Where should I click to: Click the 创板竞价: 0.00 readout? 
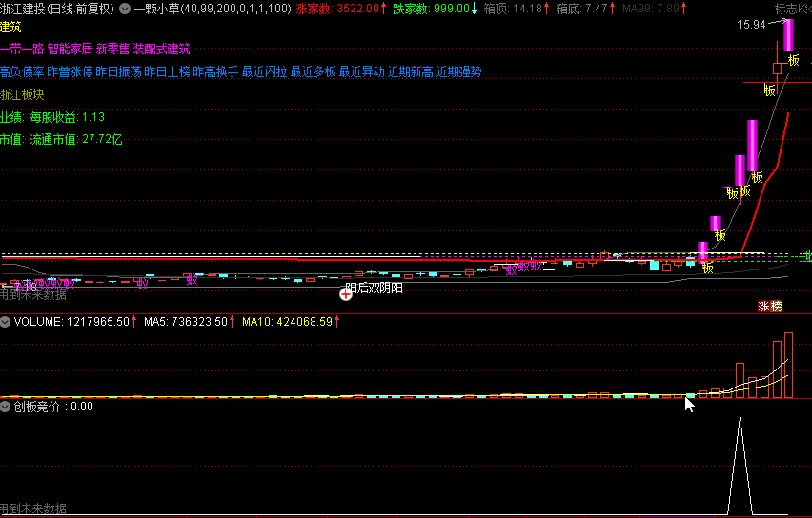(x=53, y=407)
